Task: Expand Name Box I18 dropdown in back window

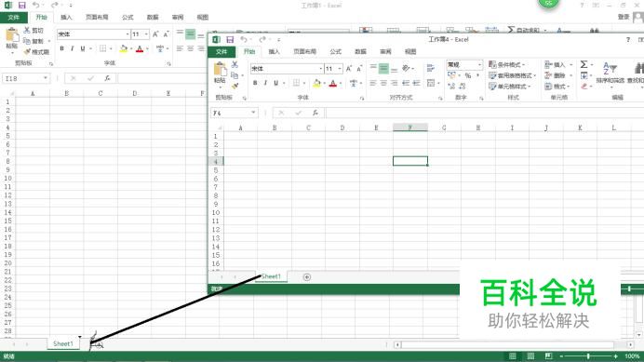Action: tap(46, 78)
